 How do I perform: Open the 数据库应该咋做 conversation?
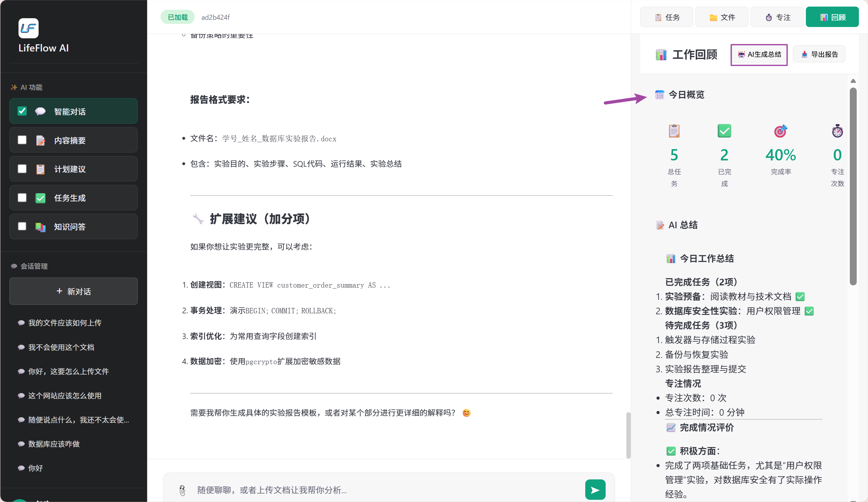click(x=54, y=444)
